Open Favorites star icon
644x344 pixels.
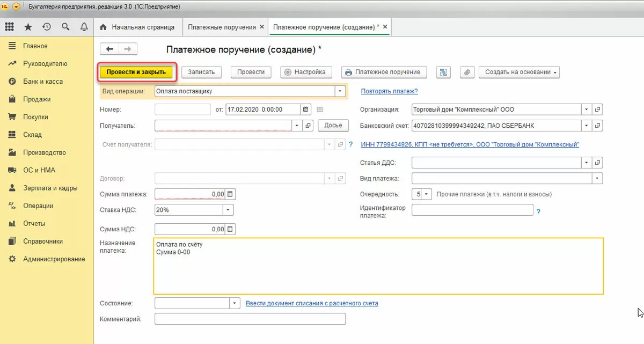coord(28,26)
